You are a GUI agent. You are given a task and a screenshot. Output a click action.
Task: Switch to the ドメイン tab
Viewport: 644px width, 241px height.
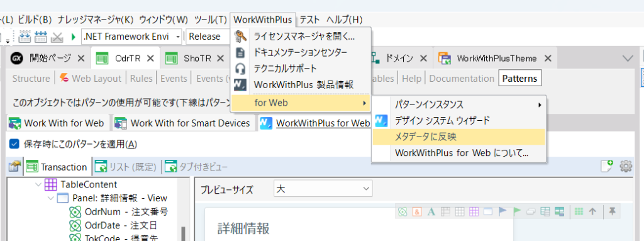pos(399,59)
